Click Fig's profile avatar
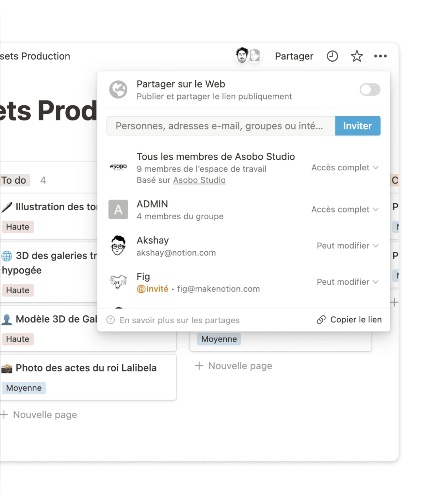The height and width of the screenshot is (504, 442). pos(118,282)
